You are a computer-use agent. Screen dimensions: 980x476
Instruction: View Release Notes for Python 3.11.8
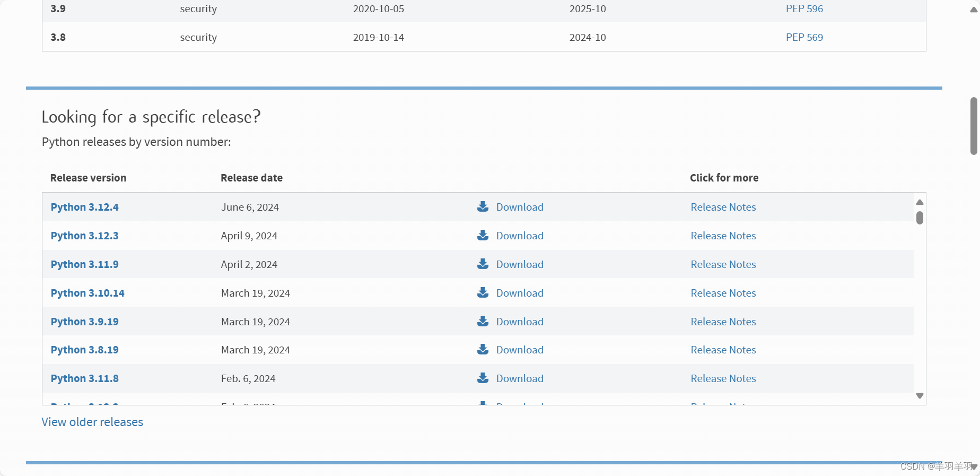coord(723,378)
